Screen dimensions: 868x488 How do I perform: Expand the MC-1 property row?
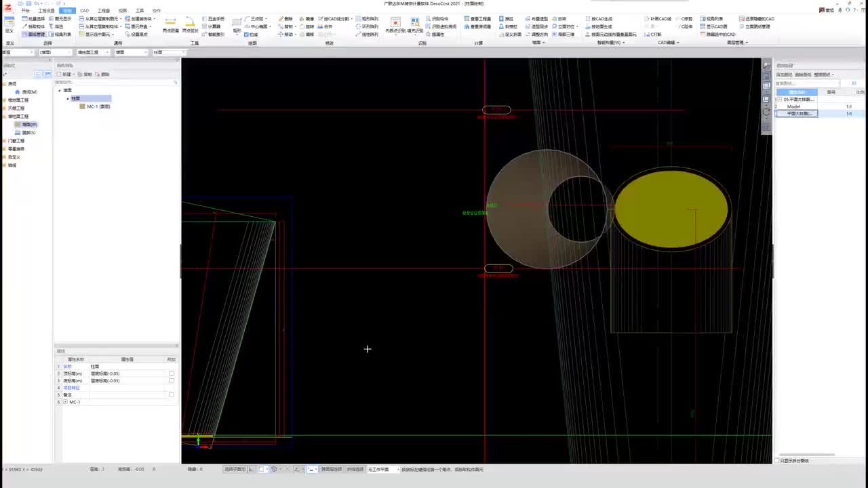click(x=65, y=402)
